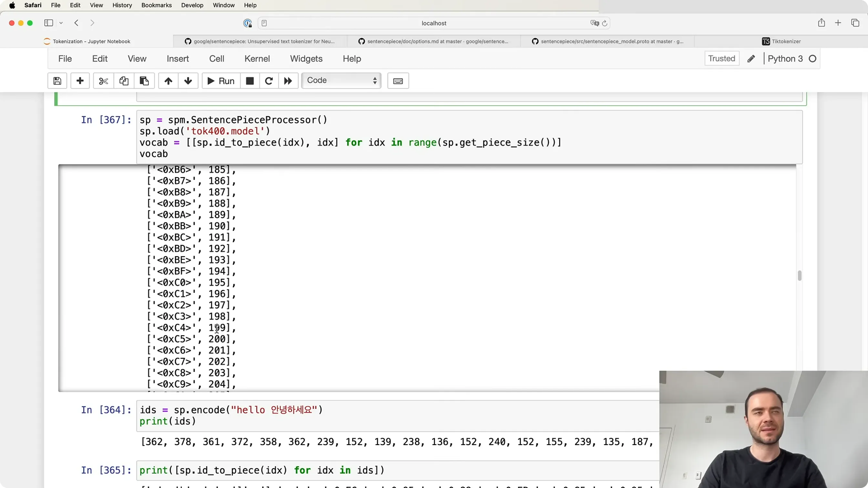Open the Kernel menu
This screenshot has width=868, height=488.
[257, 59]
